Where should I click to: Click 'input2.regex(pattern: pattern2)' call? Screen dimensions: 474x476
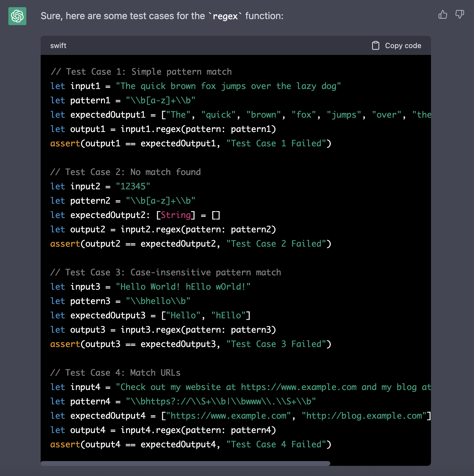[x=198, y=229]
